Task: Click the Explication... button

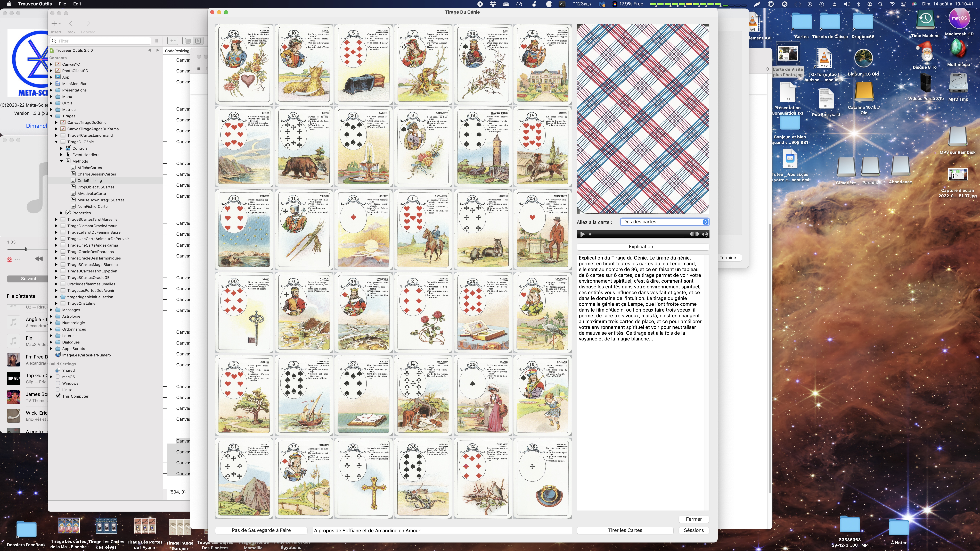Action: pos(643,246)
